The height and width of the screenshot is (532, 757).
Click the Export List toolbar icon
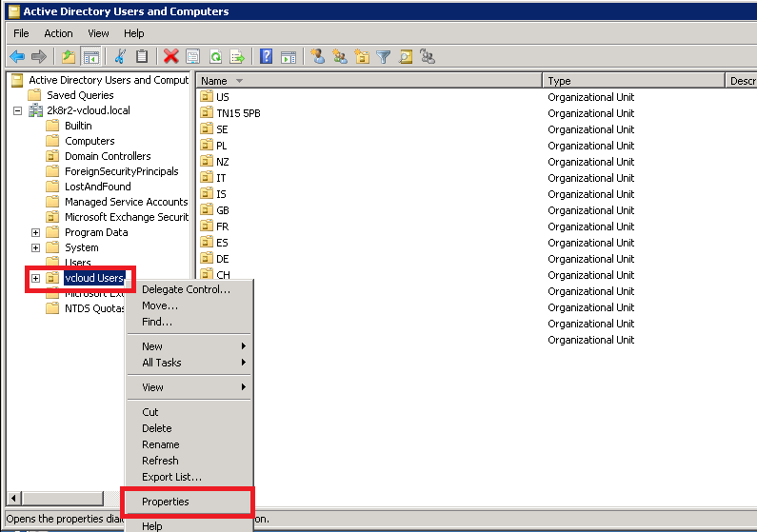click(237, 57)
